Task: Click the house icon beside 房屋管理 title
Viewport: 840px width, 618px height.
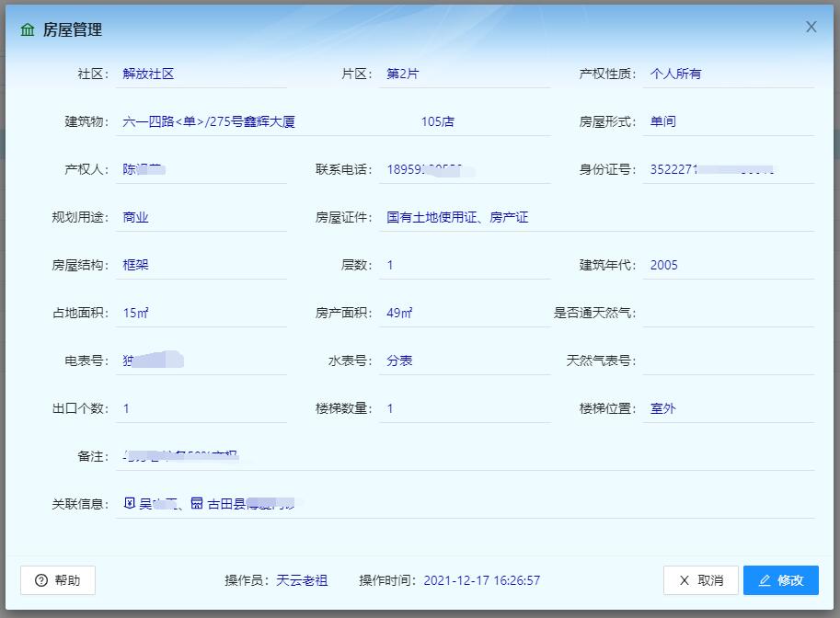Action: tap(28, 29)
